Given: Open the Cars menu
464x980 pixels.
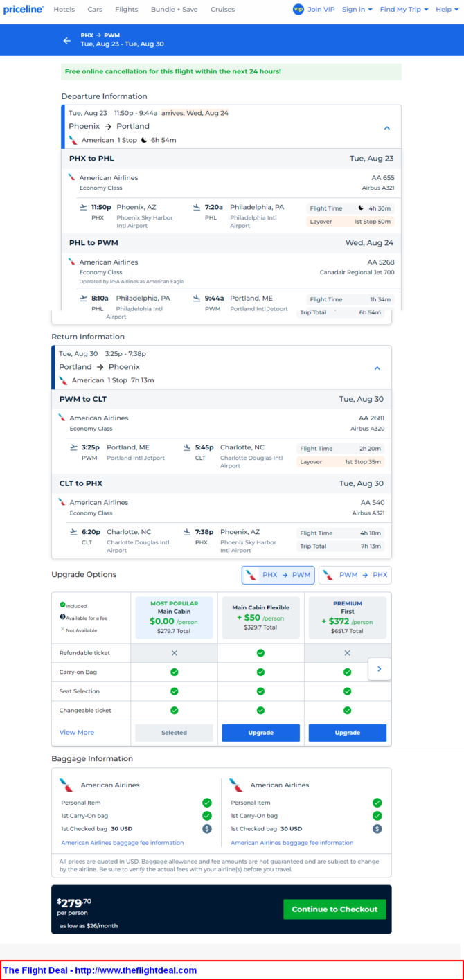Looking at the screenshot, I should coord(95,10).
